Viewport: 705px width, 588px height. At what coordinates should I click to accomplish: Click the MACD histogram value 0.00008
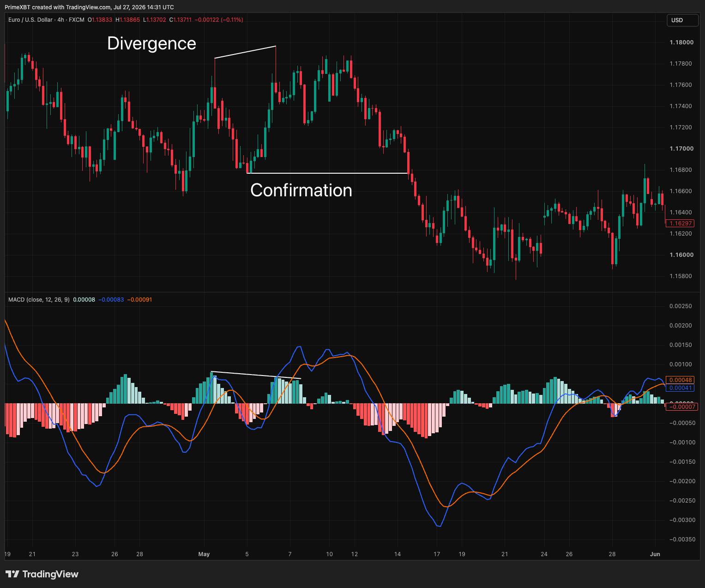[x=84, y=300]
